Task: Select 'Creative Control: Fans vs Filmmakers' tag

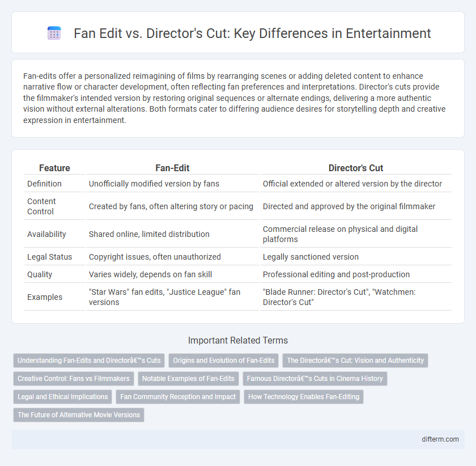Action: (74, 379)
